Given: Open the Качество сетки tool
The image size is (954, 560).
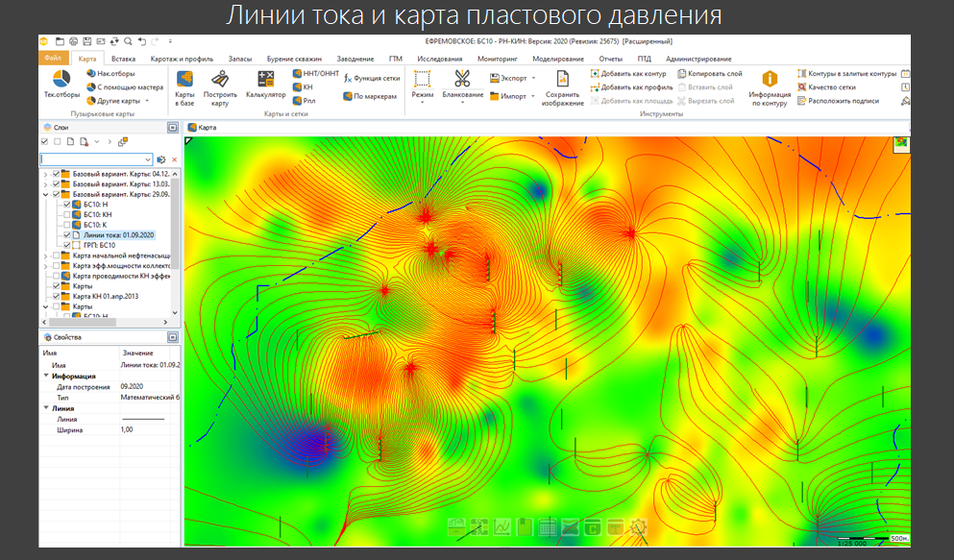Looking at the screenshot, I should click(826, 87).
